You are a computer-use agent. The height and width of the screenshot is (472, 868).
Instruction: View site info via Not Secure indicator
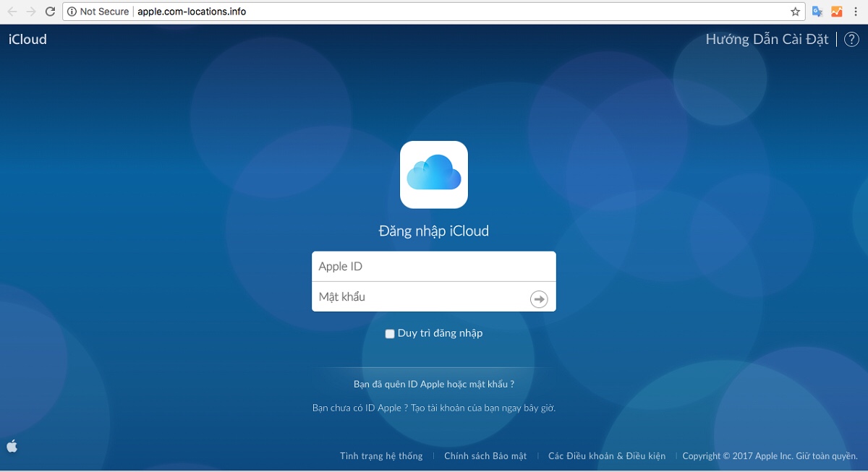point(98,12)
